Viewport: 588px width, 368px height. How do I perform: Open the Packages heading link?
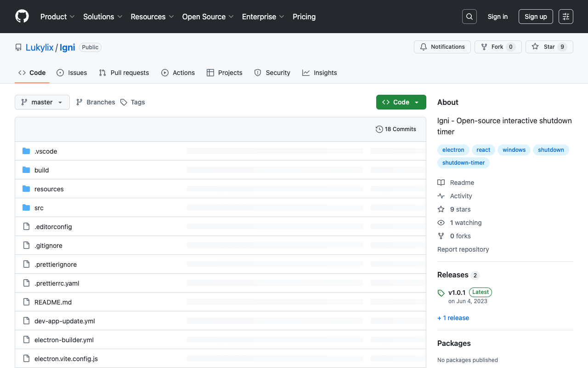[454, 344]
